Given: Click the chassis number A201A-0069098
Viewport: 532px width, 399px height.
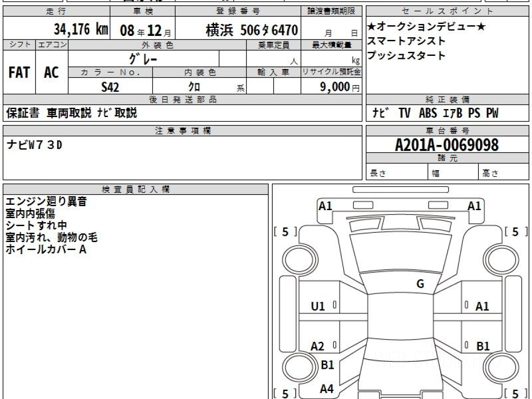Looking at the screenshot, I should coord(447,145).
